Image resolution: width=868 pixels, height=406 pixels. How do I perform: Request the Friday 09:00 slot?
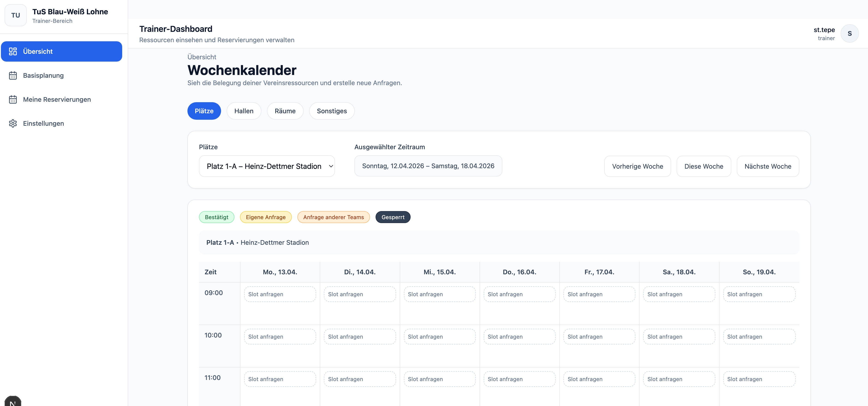pos(599,294)
